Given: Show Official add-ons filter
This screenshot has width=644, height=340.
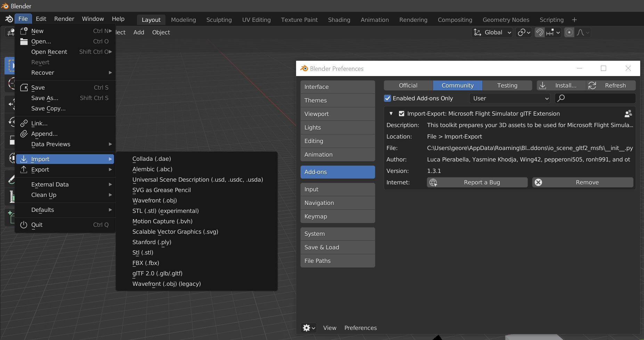Looking at the screenshot, I should click(x=408, y=85).
